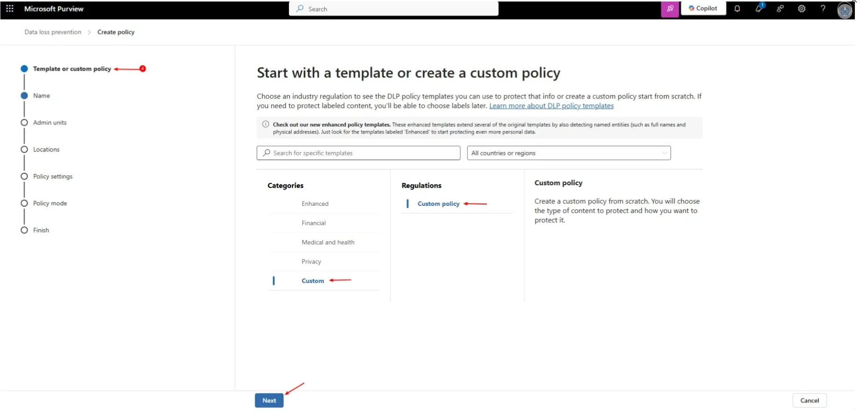Click the Create policy breadcrumb text
Viewport: 868px width, 414px height.
click(116, 32)
